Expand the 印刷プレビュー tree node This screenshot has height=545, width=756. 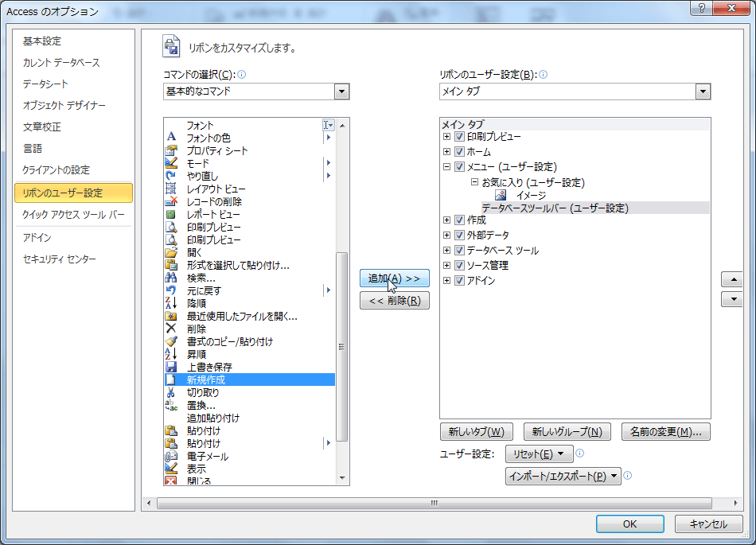(x=447, y=136)
